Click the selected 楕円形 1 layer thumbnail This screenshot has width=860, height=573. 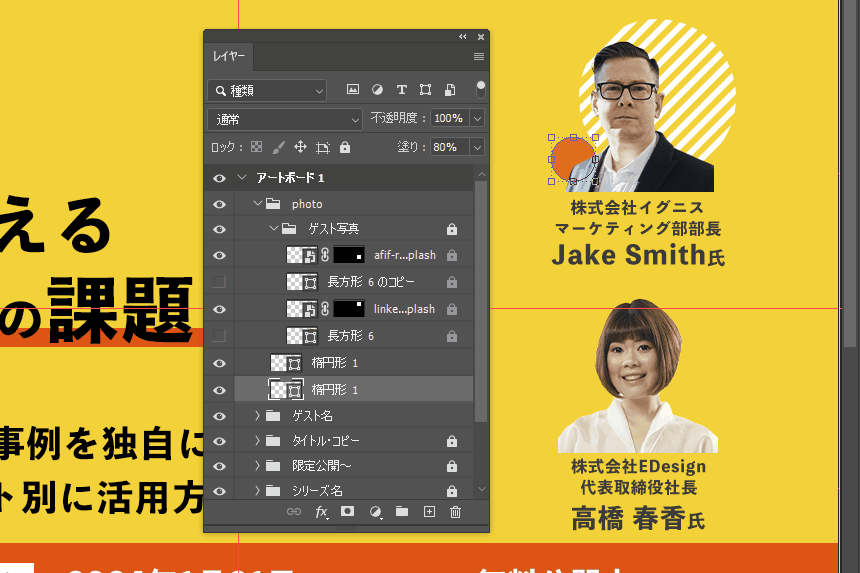click(286, 390)
